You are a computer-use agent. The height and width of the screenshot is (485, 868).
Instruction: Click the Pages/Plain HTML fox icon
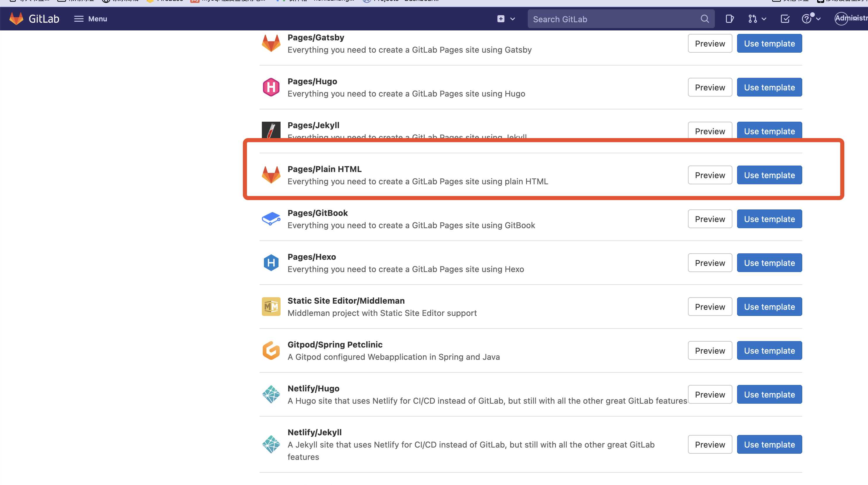pyautogui.click(x=271, y=175)
